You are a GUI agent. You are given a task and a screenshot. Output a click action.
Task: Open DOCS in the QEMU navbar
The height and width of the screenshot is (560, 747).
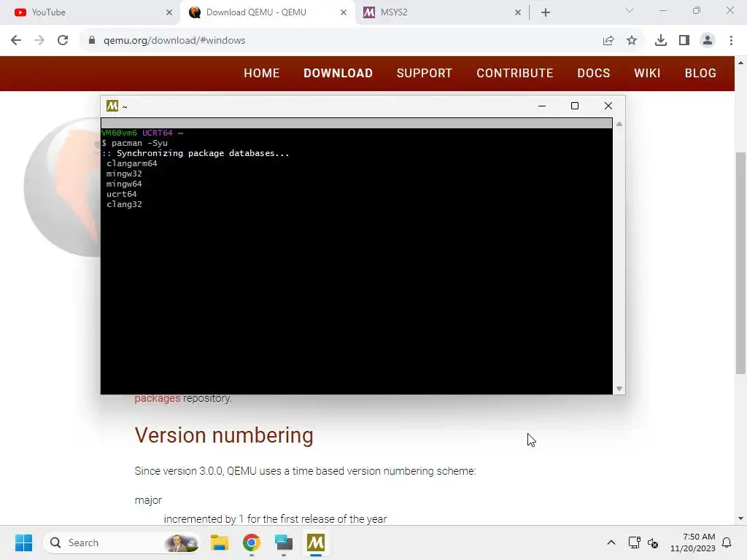click(x=594, y=73)
